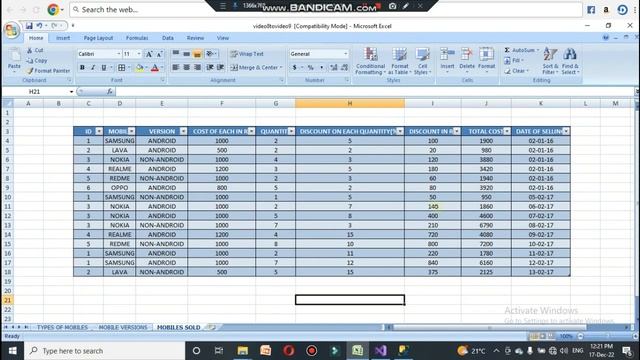This screenshot has width=640, height=360.
Task: Click the Clear button in Editing
Action: click(517, 71)
